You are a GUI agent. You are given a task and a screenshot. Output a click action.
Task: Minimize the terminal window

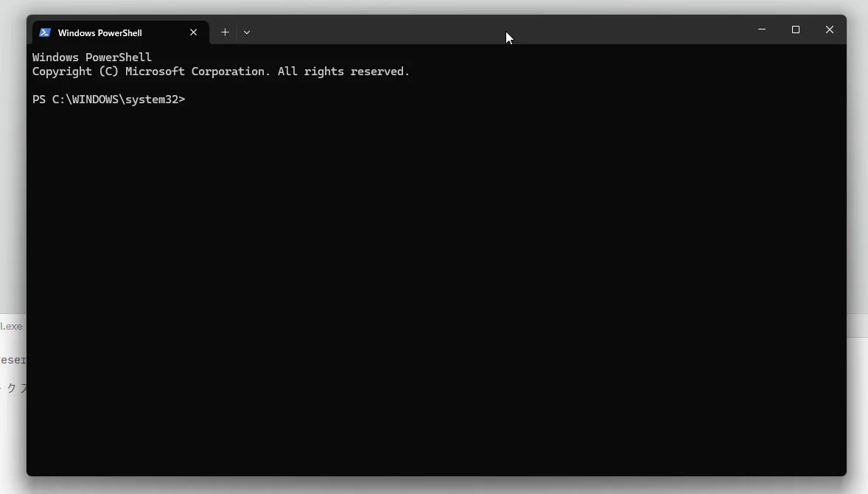[x=762, y=29]
